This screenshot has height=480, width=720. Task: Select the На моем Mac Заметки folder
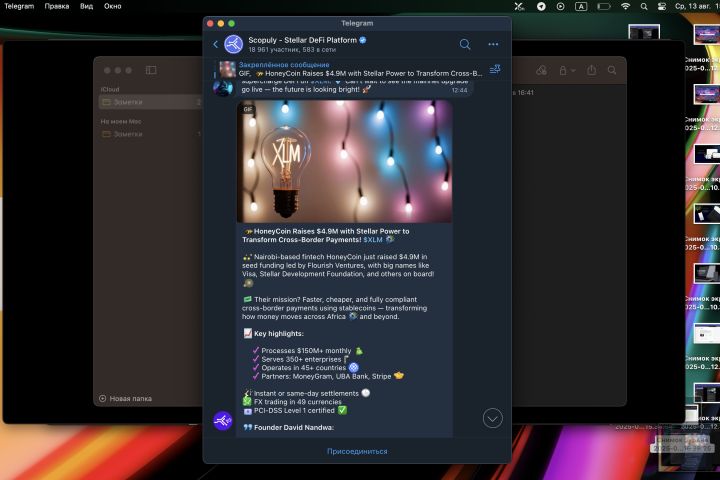point(151,134)
